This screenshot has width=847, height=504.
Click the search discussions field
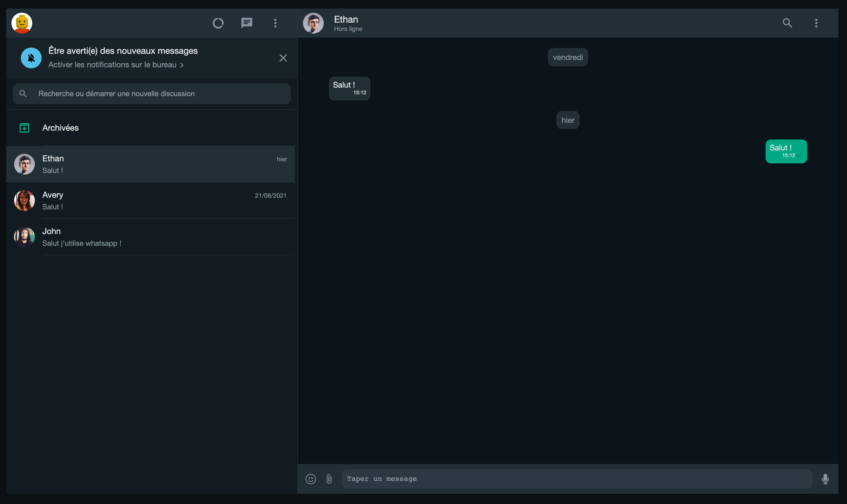point(160,94)
